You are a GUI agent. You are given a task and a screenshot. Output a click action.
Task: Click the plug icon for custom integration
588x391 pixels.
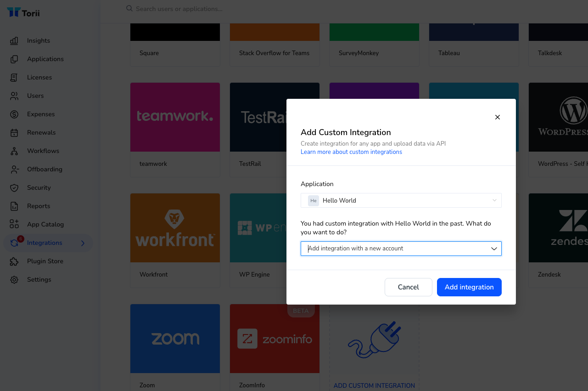click(x=374, y=340)
